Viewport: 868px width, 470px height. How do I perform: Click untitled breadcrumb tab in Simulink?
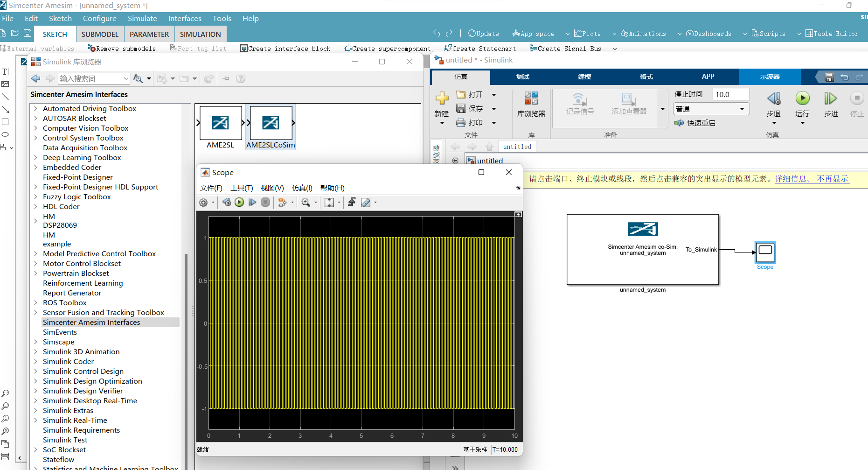(517, 147)
